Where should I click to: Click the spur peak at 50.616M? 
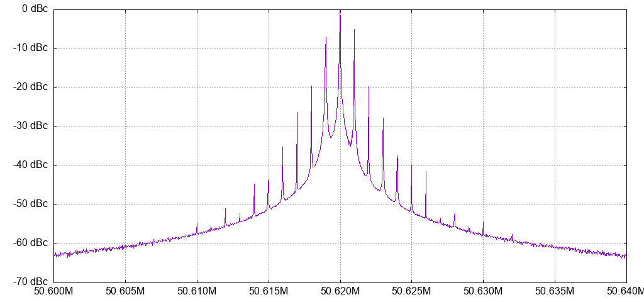[282, 148]
